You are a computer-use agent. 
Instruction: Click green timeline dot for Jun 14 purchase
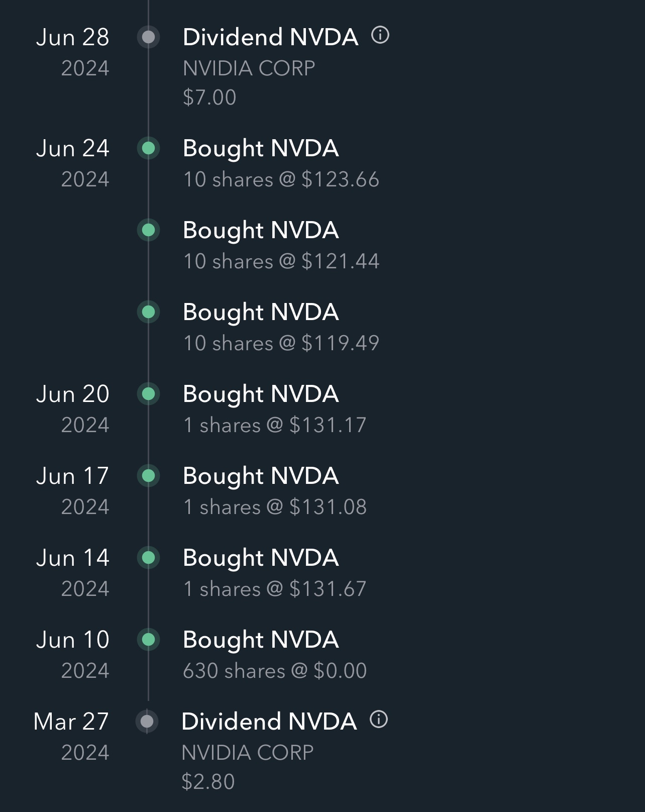[148, 557]
